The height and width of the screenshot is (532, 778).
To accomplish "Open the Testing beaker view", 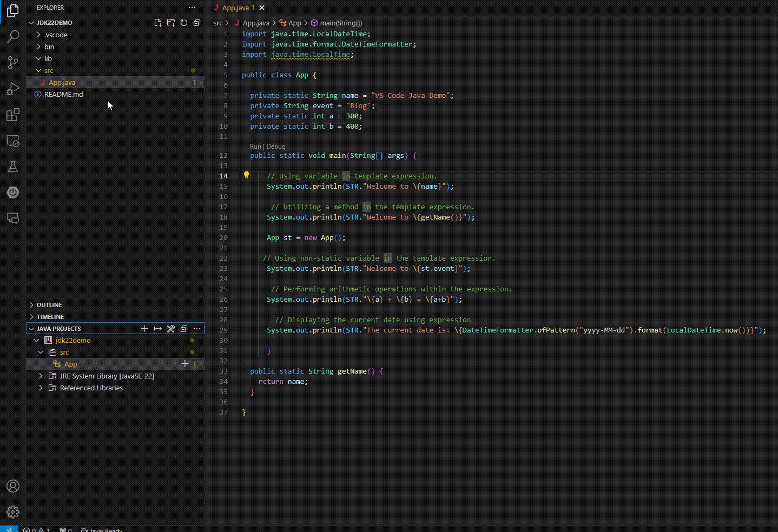I will pyautogui.click(x=12, y=167).
